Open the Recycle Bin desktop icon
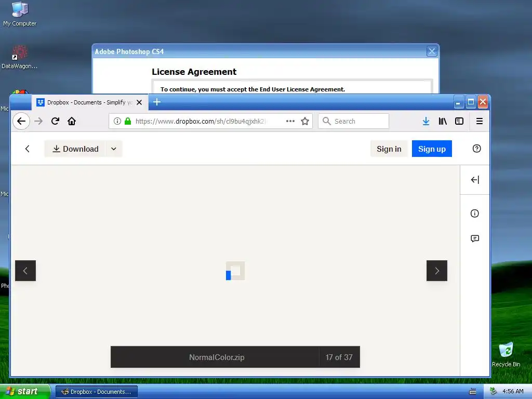Viewport: 532px width, 399px height. tap(506, 354)
